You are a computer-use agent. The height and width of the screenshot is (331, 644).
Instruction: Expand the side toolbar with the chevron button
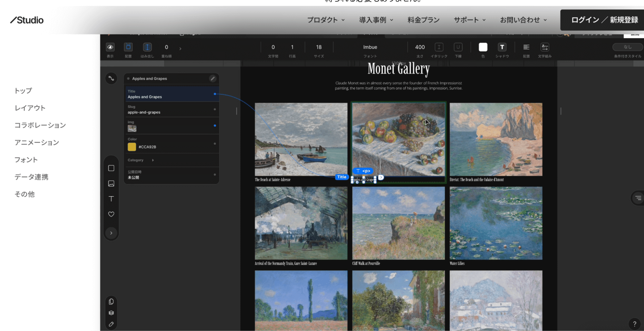coord(111,233)
